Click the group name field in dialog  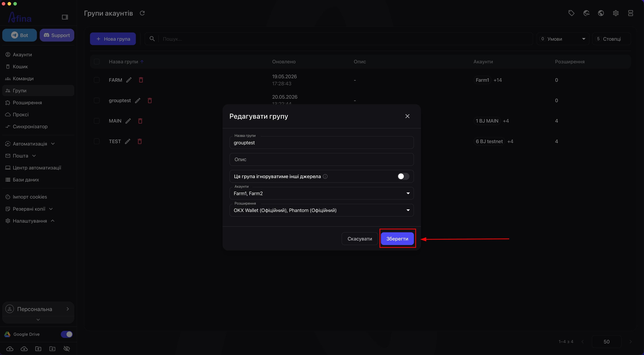point(321,143)
